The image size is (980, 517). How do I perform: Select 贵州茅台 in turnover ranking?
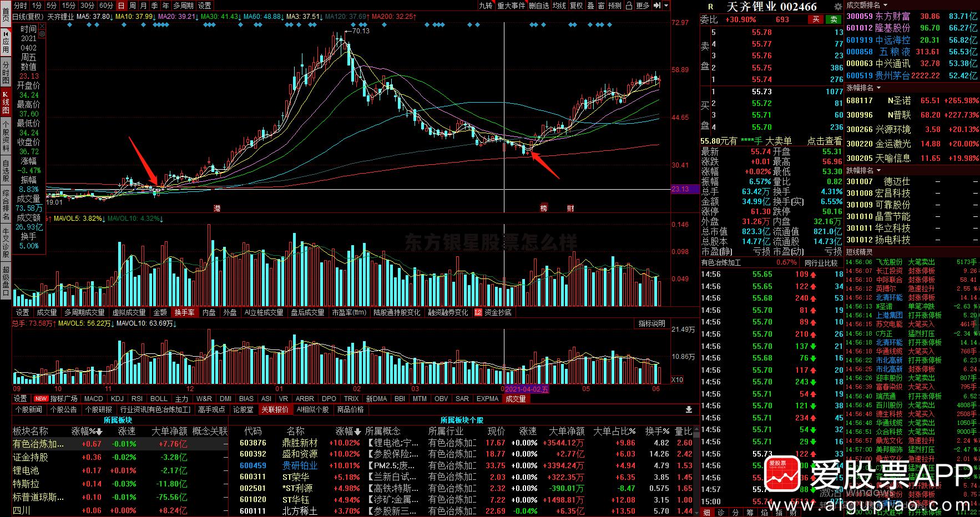click(x=912, y=75)
